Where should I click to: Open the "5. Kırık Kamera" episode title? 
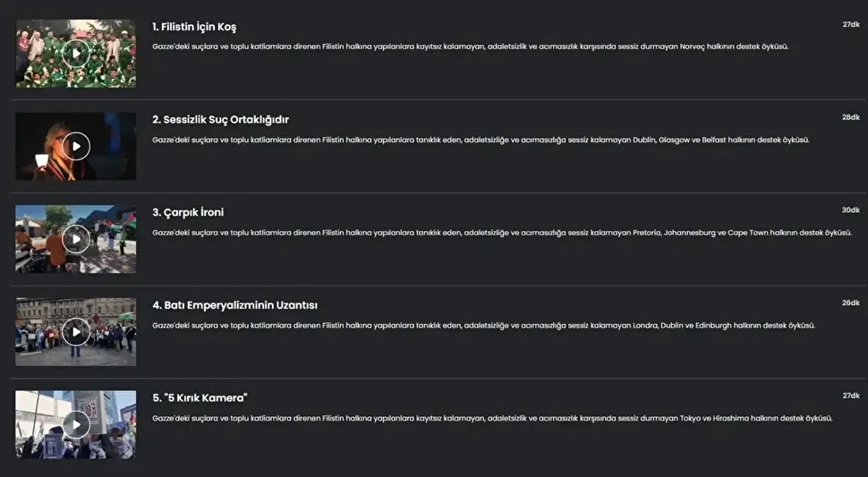click(x=200, y=398)
